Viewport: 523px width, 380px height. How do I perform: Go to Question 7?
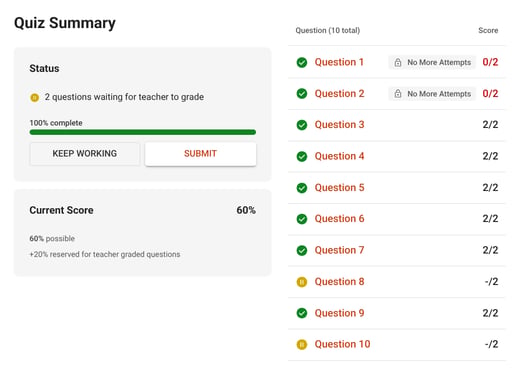[339, 250]
